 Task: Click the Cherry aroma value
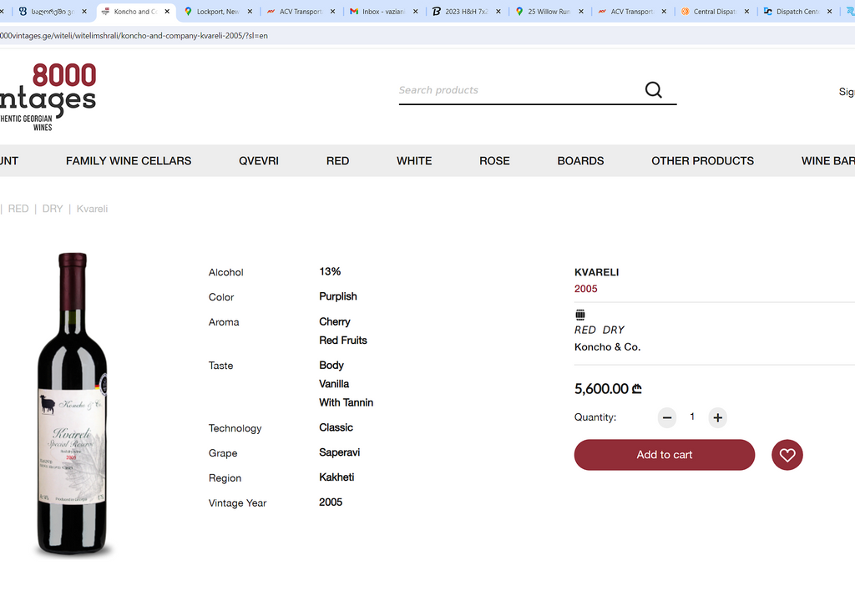(x=335, y=321)
